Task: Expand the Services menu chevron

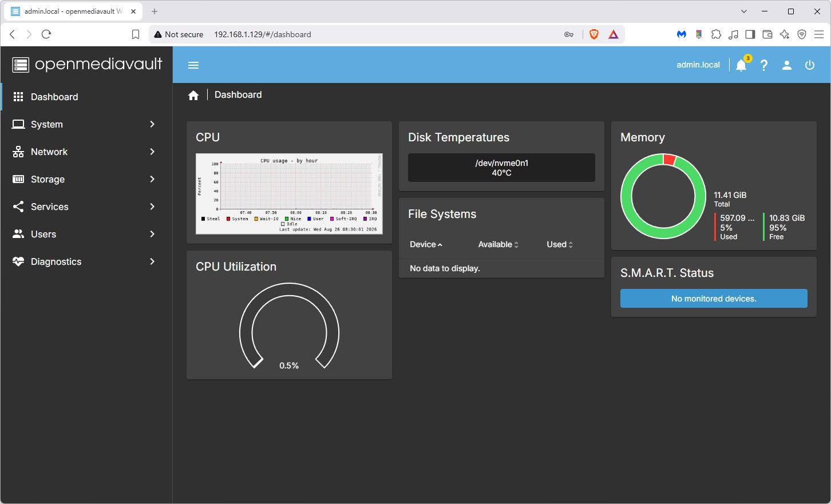Action: click(x=152, y=207)
